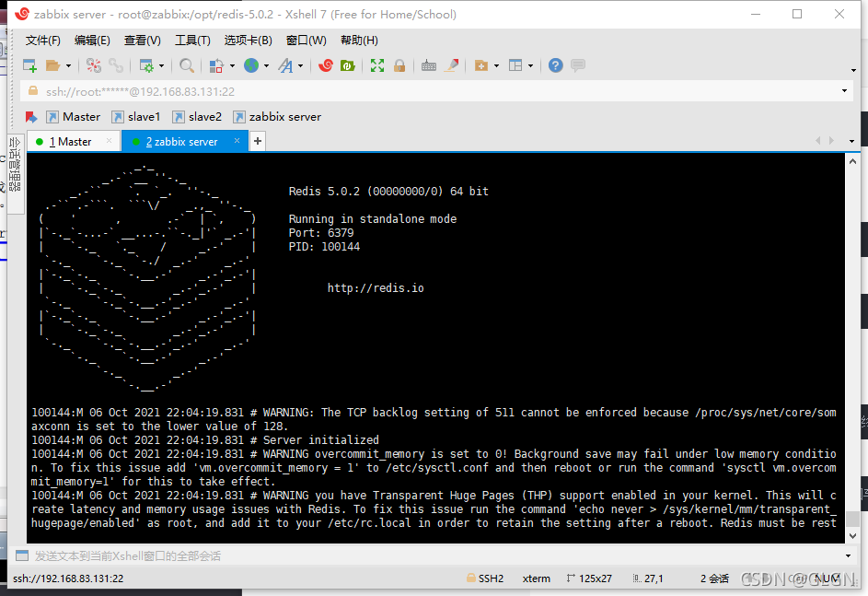
Task: Close the 1 Master tab
Action: coord(109,141)
